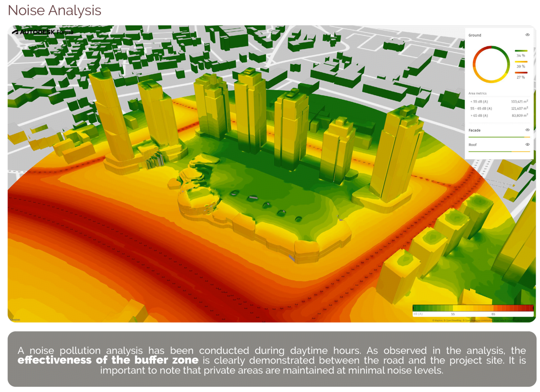Click green zone of dB color scale
The height and width of the screenshot is (392, 540).
[428, 308]
